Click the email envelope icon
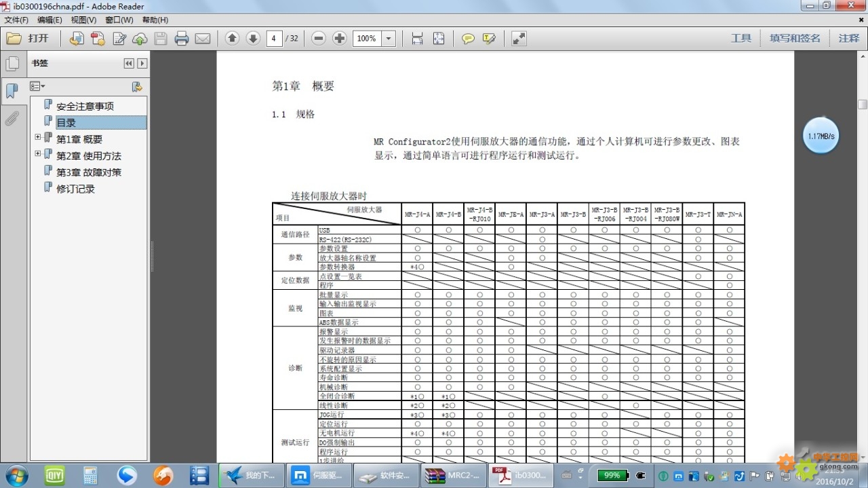Screen dimensions: 868x488 203,39
